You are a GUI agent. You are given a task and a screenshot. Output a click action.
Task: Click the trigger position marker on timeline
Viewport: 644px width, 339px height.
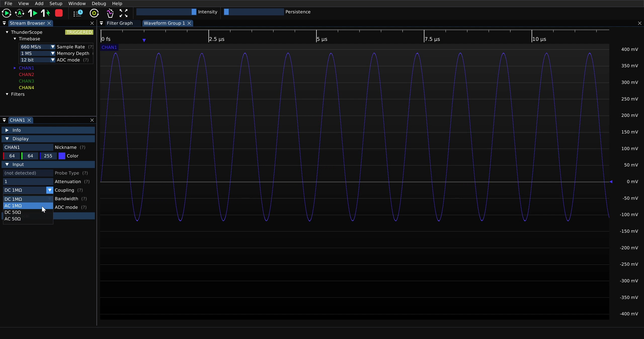pyautogui.click(x=144, y=40)
